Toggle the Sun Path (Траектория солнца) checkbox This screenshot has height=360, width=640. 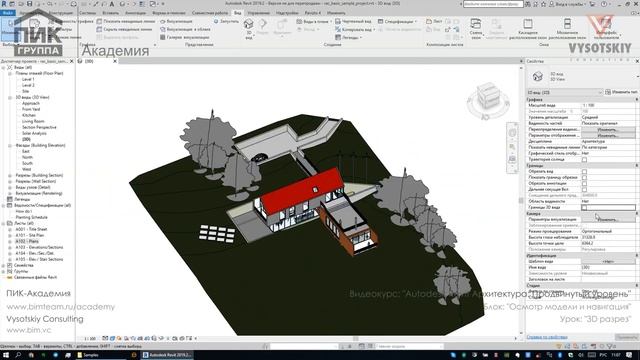click(584, 160)
